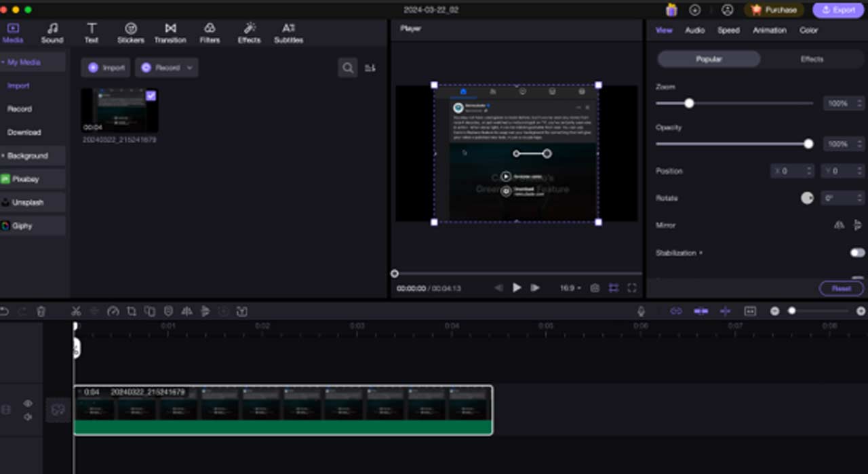Uncheck the media clip thumbnail checkbox

tap(151, 96)
